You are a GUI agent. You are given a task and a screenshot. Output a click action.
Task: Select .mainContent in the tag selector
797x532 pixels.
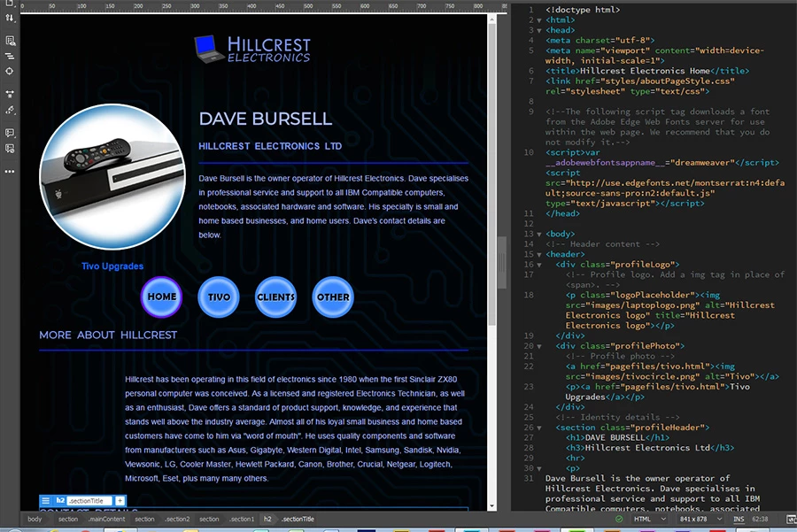[x=106, y=519]
